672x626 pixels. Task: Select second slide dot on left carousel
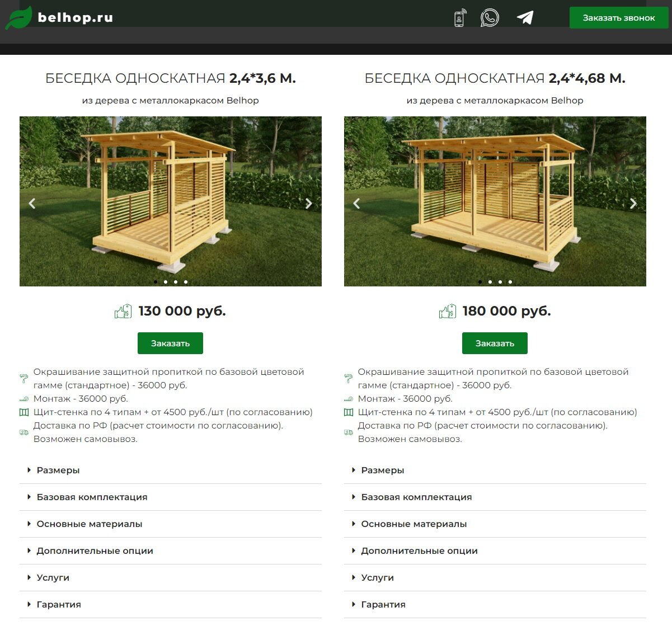tap(166, 282)
